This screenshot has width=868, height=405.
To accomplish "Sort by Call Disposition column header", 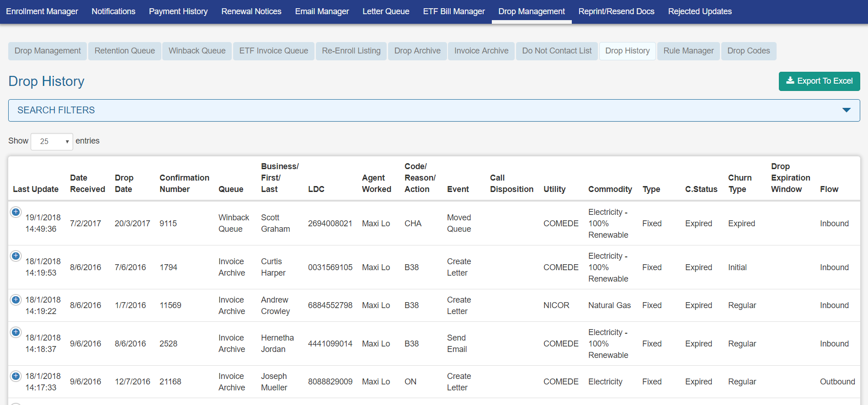I will [511, 183].
